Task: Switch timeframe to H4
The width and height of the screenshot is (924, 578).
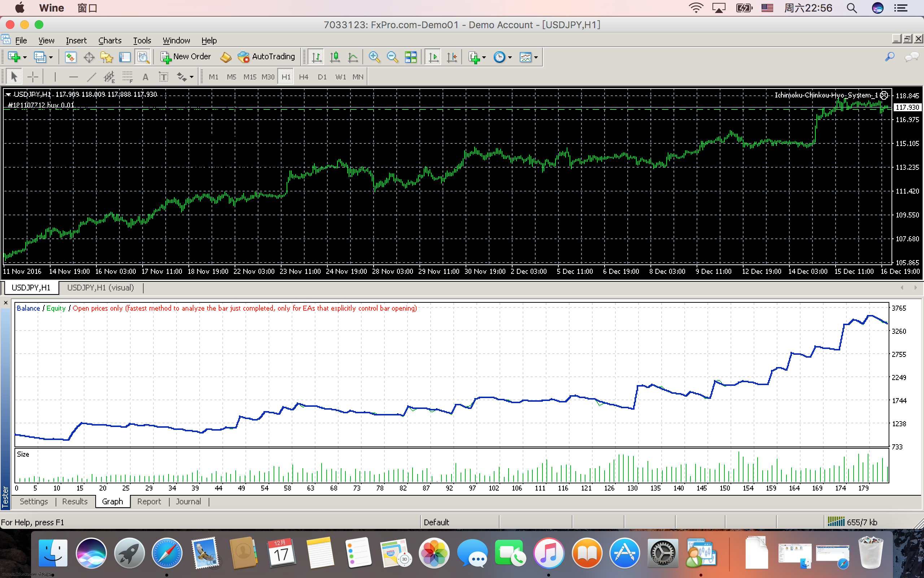Action: tap(304, 77)
